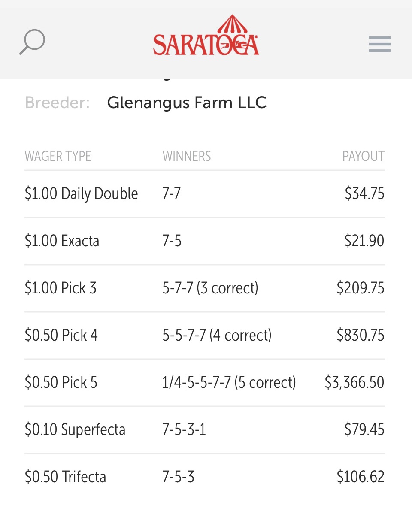The height and width of the screenshot is (532, 412).
Task: Select the $1.00 Pick 3 wager label
Action: 61,288
